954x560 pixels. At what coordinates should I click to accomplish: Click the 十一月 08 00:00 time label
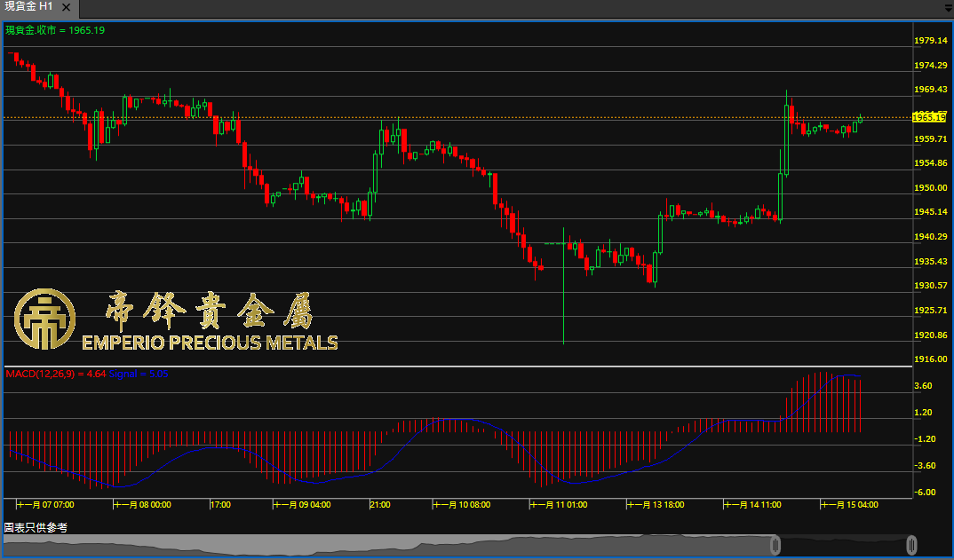pos(142,505)
